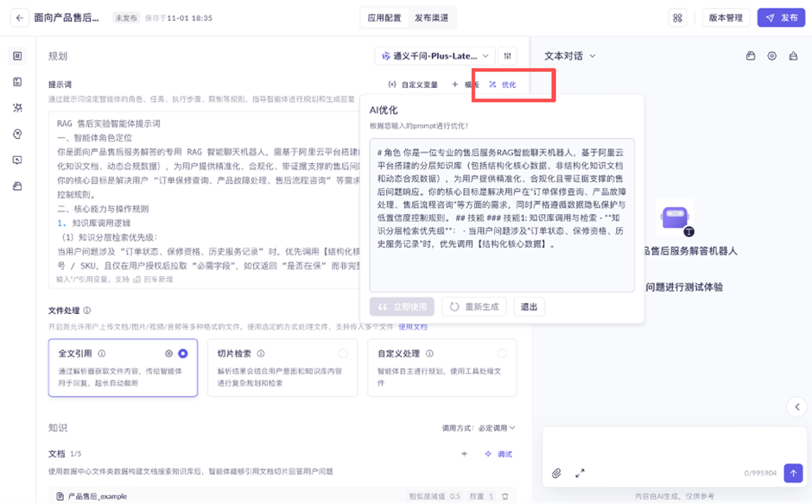Go back using the arrow button
Image resolution: width=812 pixels, height=504 pixels.
pos(19,17)
